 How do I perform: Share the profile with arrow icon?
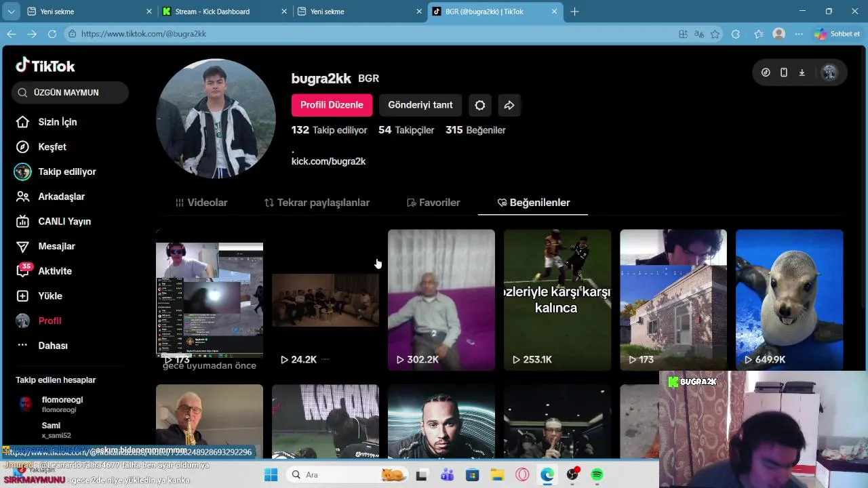tap(509, 105)
